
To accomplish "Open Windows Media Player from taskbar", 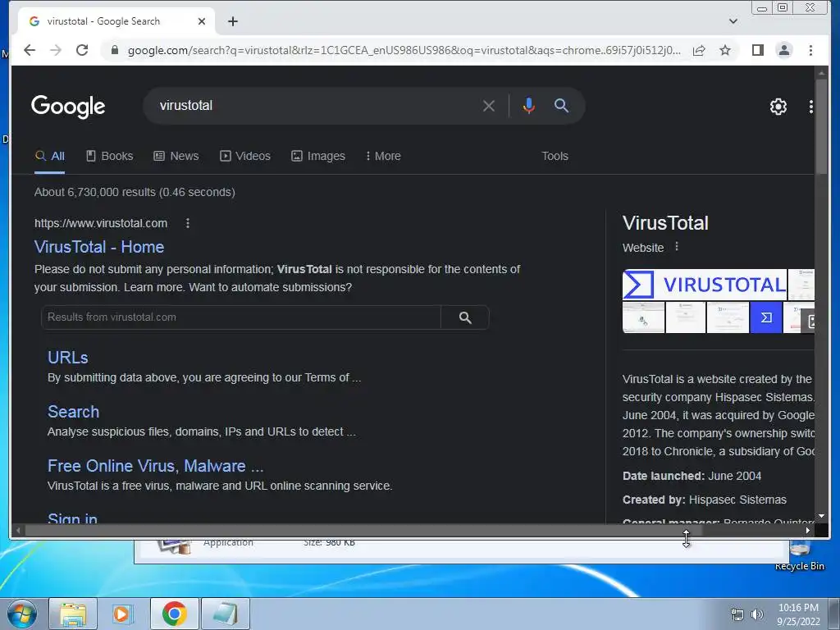I will coord(123,614).
